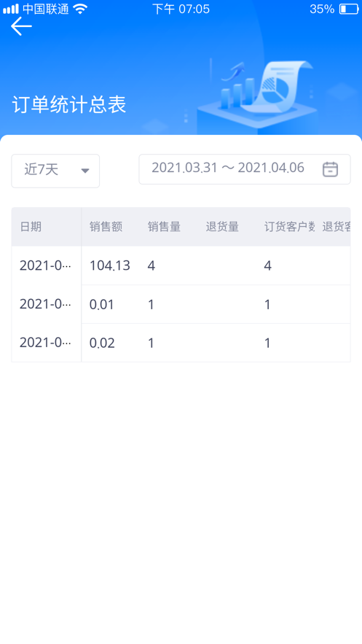Select the sales amount cell 0.01
The height and width of the screenshot is (644, 362).
(x=102, y=304)
